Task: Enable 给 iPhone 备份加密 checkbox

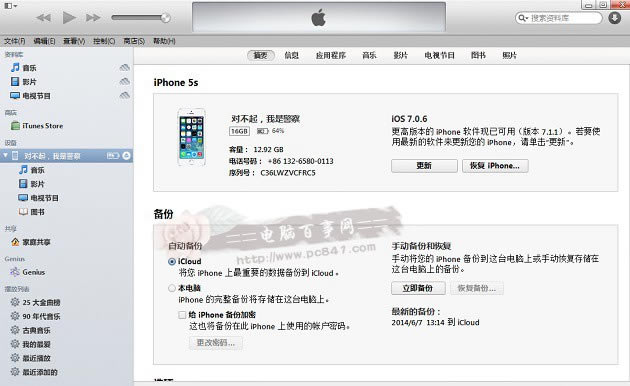Action: 182,315
